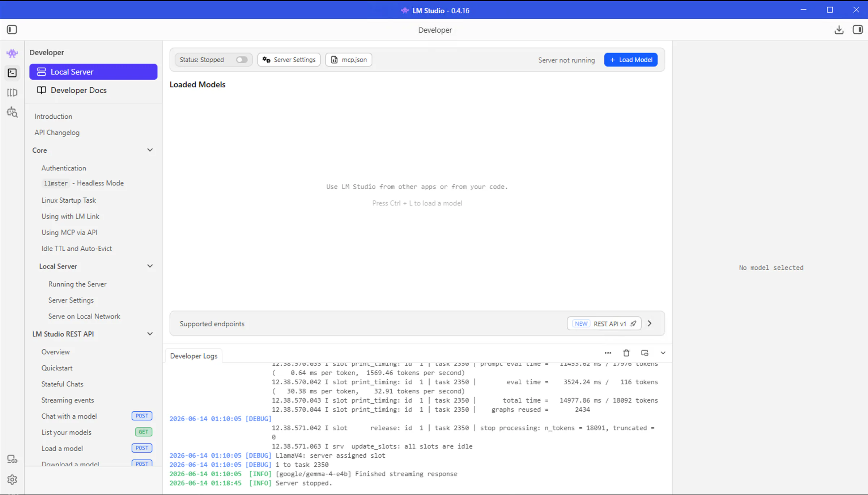Collapse the LM Studio REST API section
The image size is (868, 495).
point(150,334)
